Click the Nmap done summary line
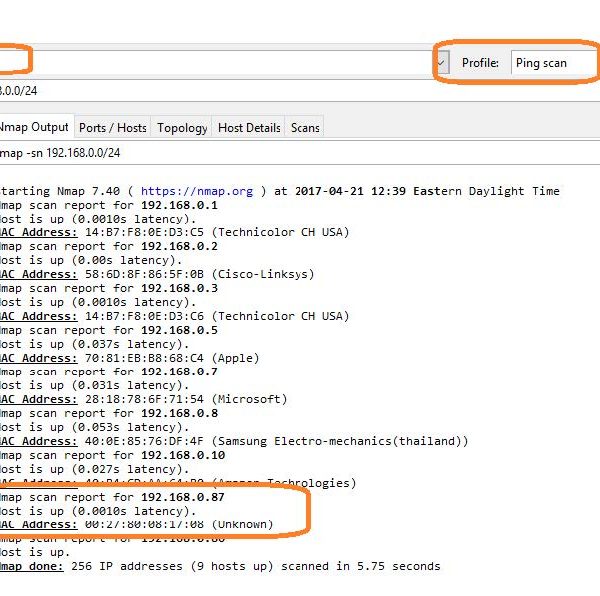This screenshot has width=600, height=596. [220, 566]
